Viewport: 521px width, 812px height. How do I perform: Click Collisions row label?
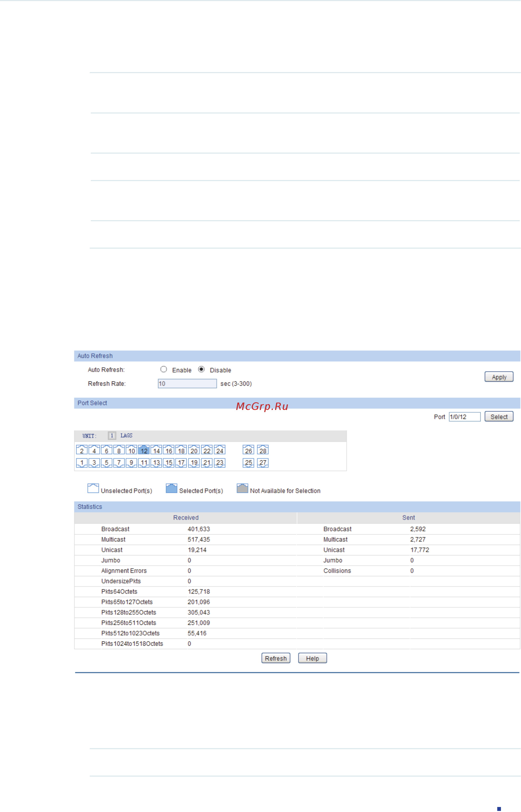[x=337, y=571]
